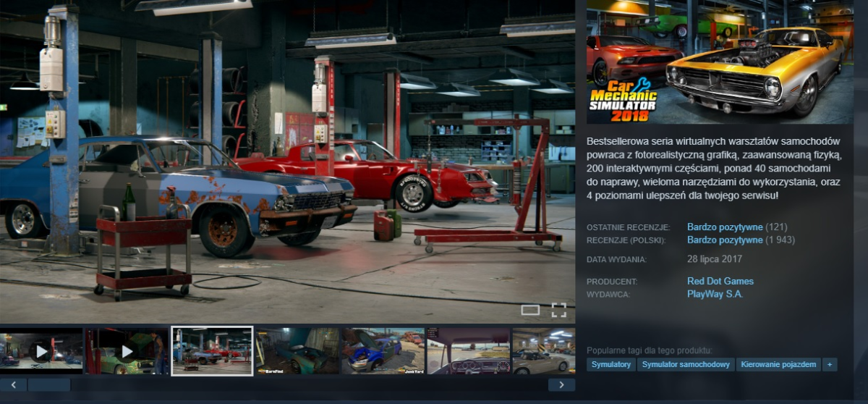Screen dimensions: 868x404
Task: Select the highlighted garage screenshot thumbnail
Action: (212, 351)
